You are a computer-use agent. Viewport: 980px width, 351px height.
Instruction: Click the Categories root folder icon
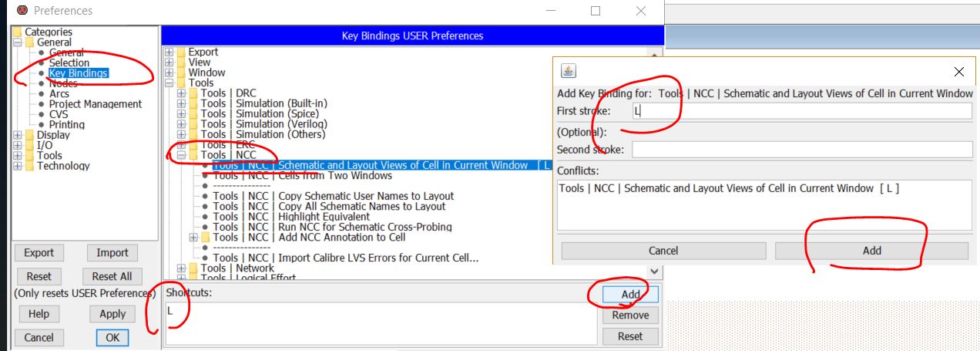click(x=17, y=32)
